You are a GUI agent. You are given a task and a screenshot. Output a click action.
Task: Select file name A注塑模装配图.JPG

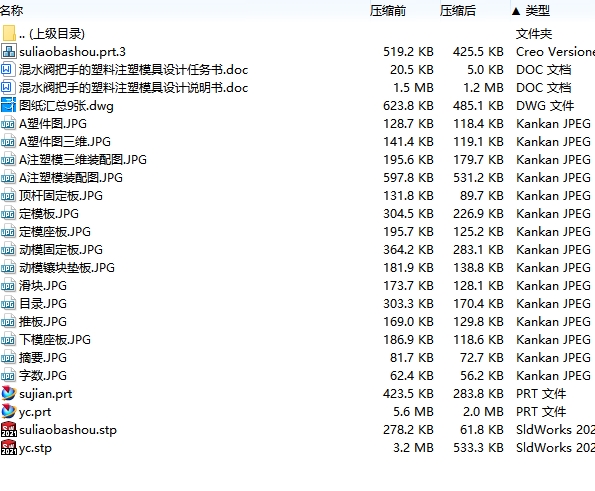pos(71,178)
